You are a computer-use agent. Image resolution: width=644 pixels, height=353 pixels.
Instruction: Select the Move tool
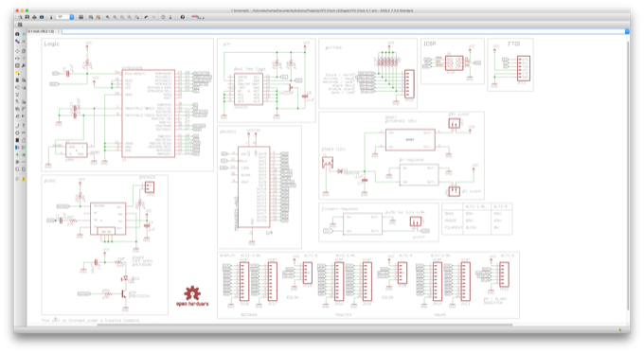click(x=17, y=51)
